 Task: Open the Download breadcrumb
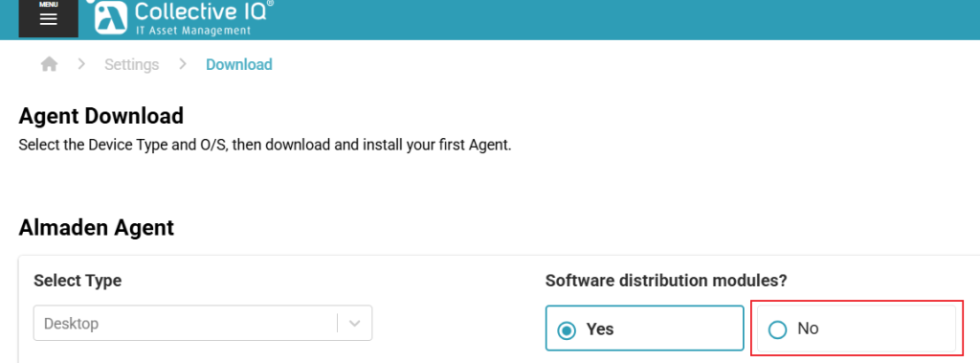(239, 64)
